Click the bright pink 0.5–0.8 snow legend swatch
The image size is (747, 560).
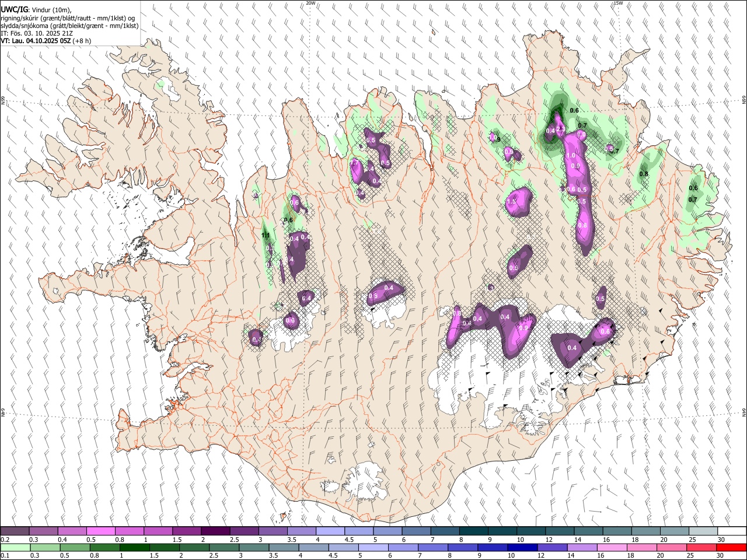tap(100, 531)
